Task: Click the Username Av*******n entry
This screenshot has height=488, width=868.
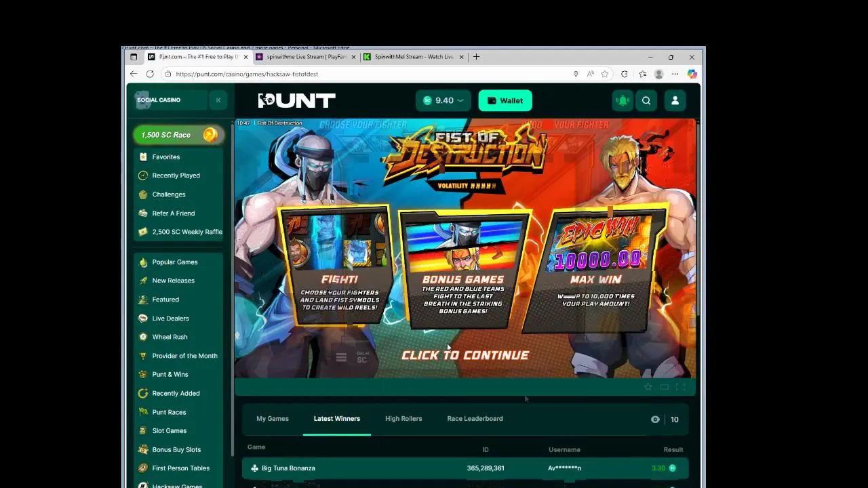Action: tap(564, 468)
